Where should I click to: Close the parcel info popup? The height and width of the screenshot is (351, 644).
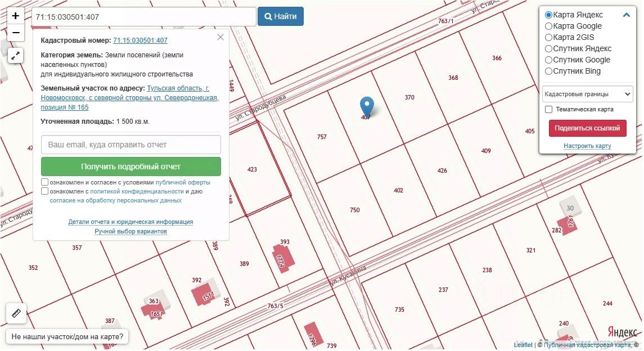tap(220, 37)
